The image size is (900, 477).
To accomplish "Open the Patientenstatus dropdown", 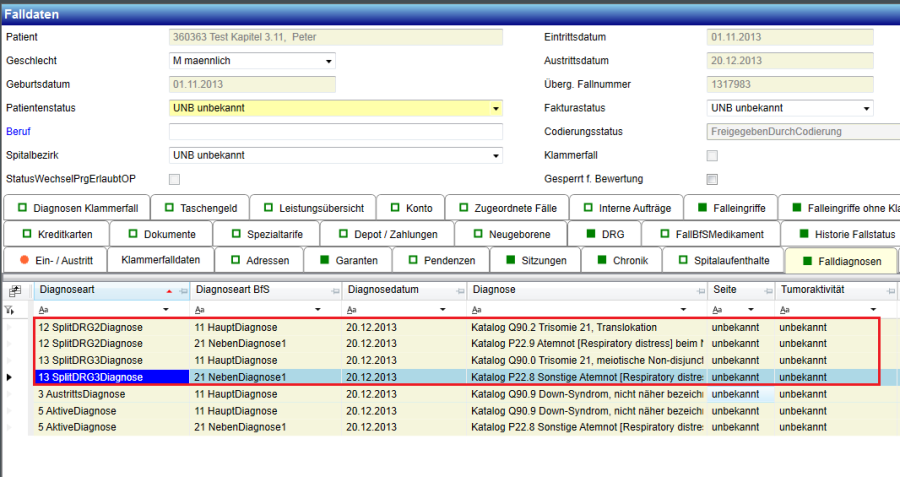I will (x=495, y=108).
